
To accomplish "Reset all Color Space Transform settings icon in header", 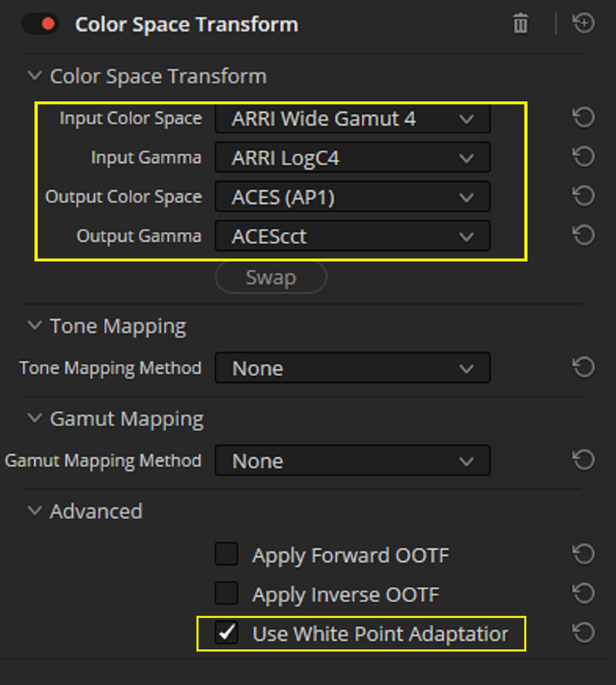I will [x=583, y=23].
